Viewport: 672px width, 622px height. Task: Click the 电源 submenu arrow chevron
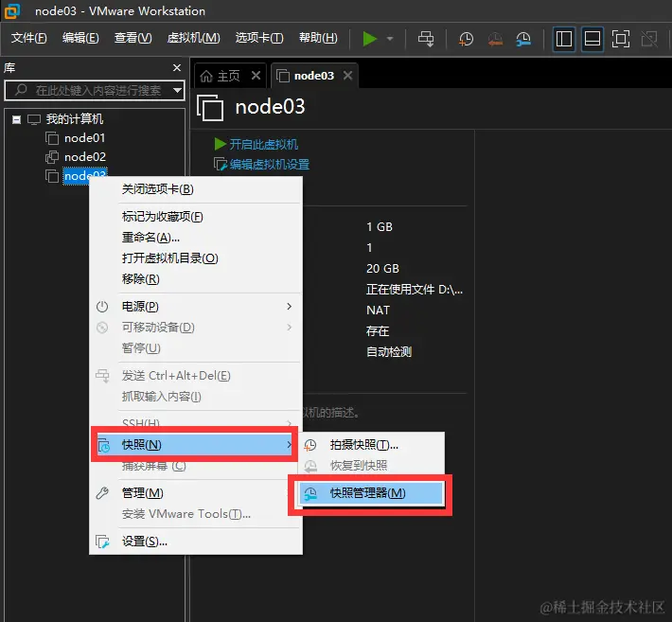point(290,307)
